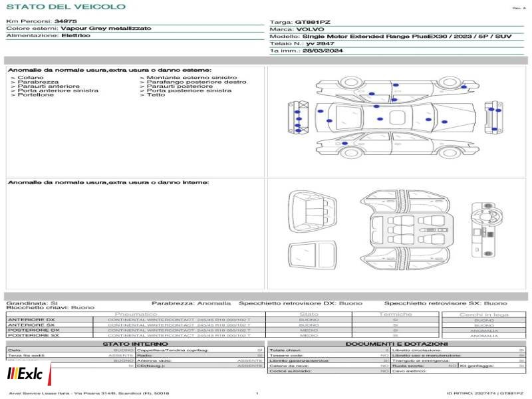The image size is (532, 399).
Task: Click 'Porta anteriore sinistra' list entry
Action: coord(58,90)
